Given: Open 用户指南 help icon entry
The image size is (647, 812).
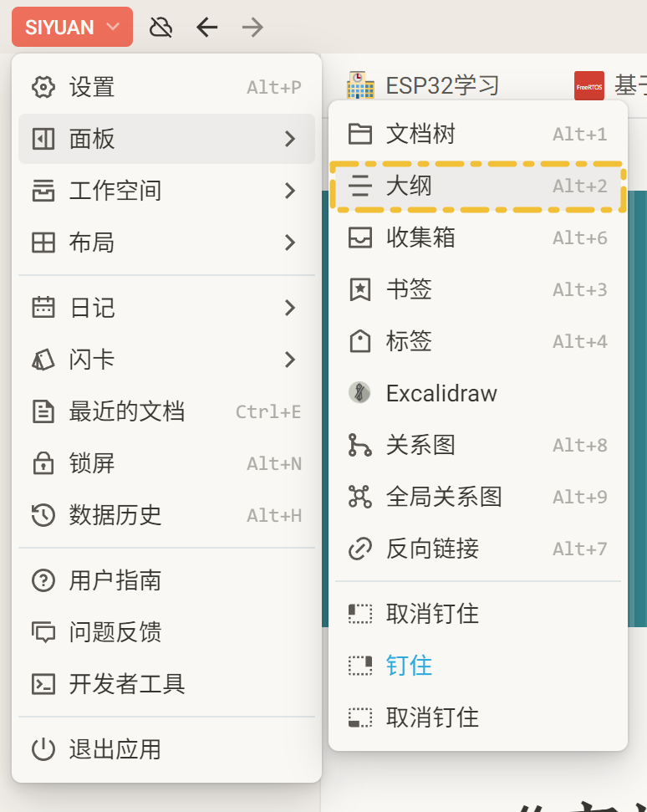Looking at the screenshot, I should click(43, 580).
